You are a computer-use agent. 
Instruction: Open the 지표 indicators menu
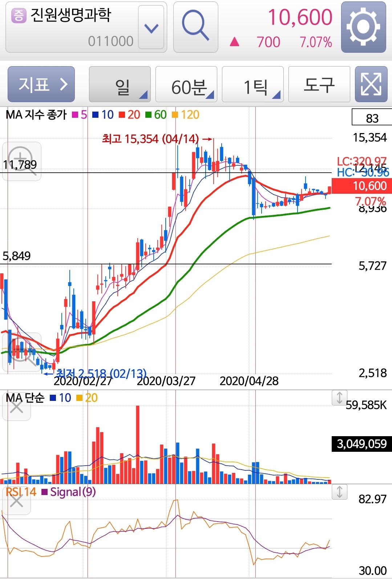(41, 84)
